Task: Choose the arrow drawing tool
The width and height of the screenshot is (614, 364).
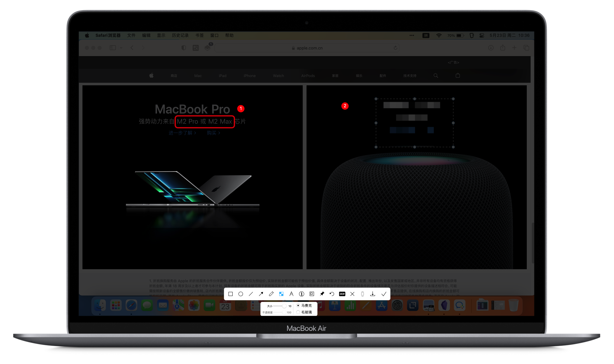Action: (261, 294)
